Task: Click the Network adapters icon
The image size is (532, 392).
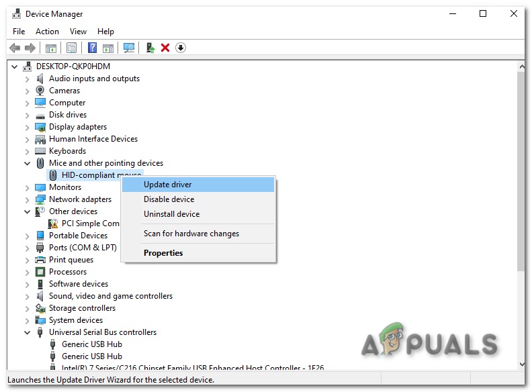Action: pyautogui.click(x=40, y=199)
